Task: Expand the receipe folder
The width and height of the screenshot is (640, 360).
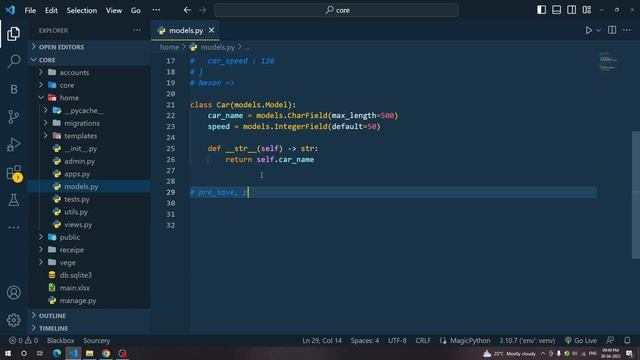Action: click(89, 250)
